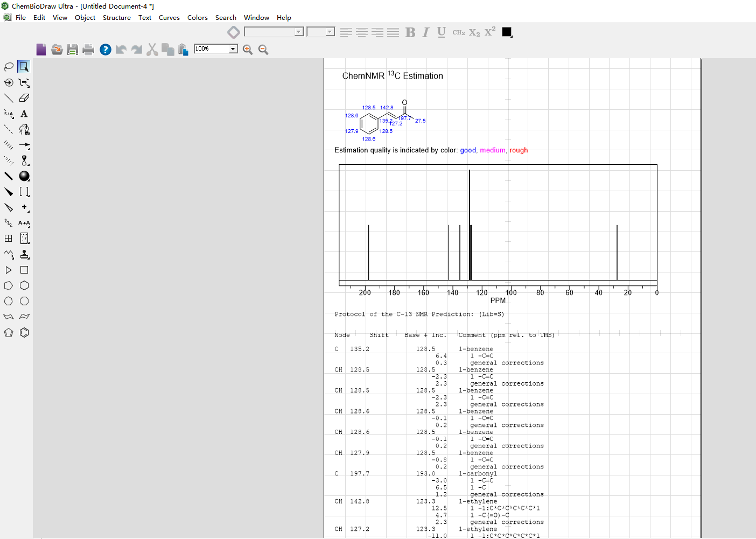
Task: Open the font name dropdown
Action: pos(299,32)
